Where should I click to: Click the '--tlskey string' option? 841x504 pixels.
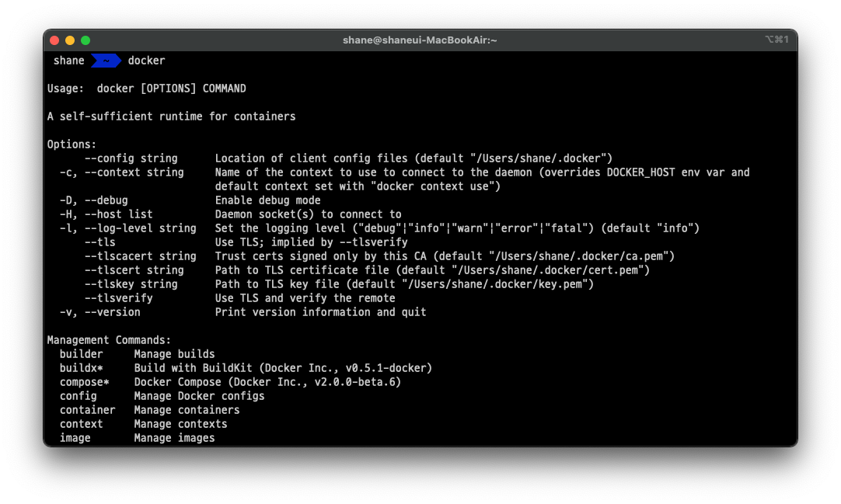(x=131, y=283)
